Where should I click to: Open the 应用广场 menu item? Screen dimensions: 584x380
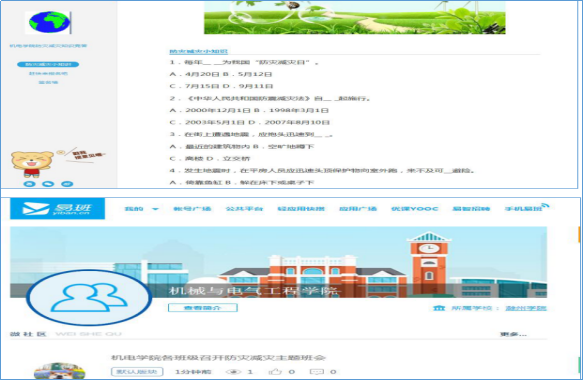pos(358,209)
